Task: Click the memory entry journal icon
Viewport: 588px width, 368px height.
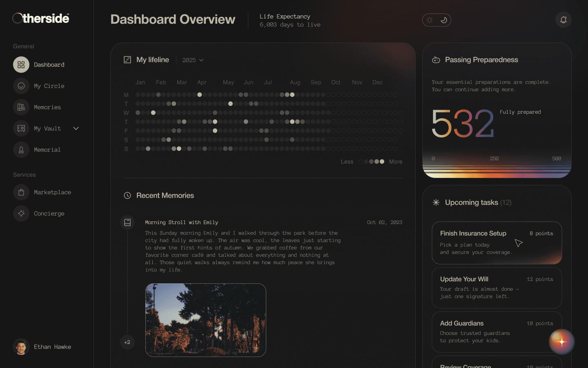Action: coord(127,222)
